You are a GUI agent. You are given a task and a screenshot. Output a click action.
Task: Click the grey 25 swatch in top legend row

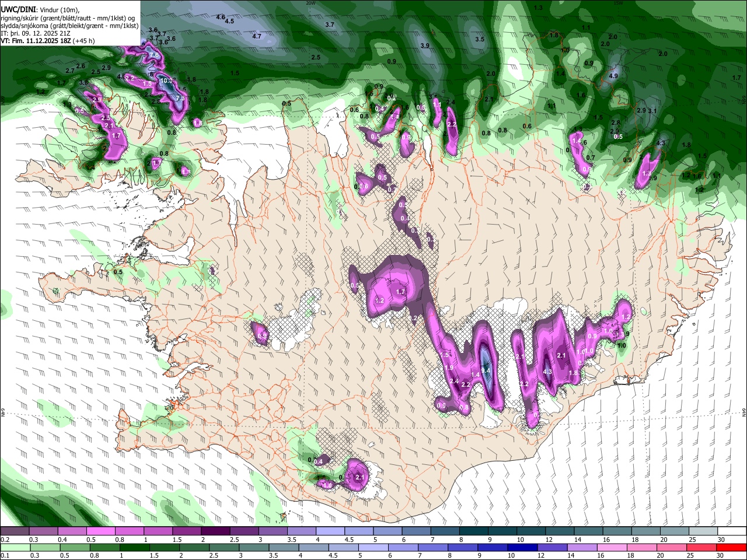(703, 531)
